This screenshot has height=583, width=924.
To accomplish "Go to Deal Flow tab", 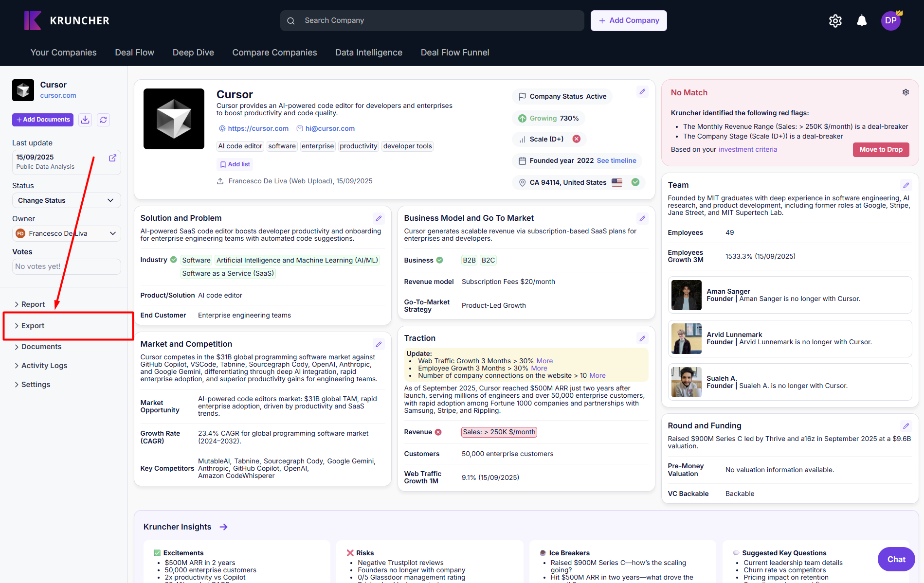I will 134,53.
